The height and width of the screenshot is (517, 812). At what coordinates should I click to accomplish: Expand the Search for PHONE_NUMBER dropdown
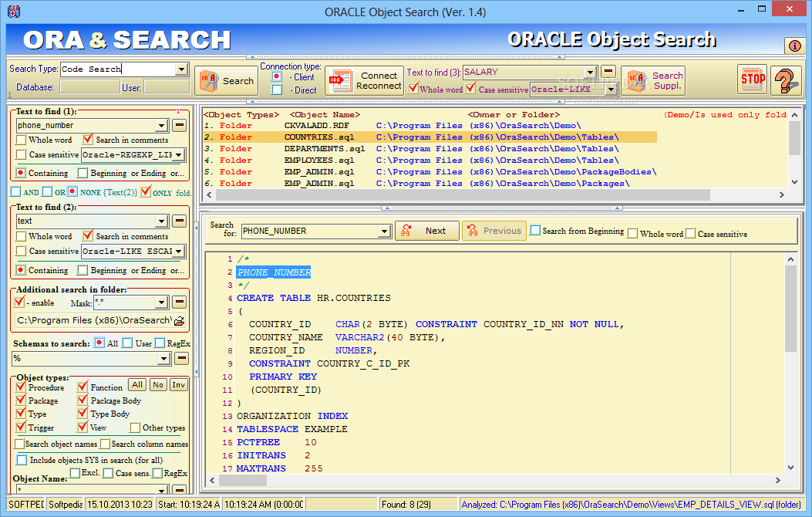[x=385, y=231]
